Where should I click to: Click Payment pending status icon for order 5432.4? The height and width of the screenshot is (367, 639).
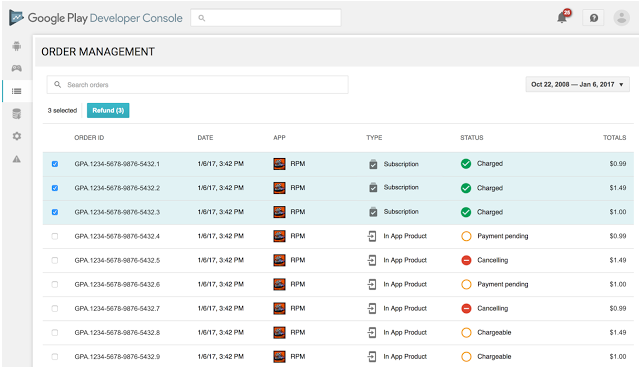[x=466, y=236]
